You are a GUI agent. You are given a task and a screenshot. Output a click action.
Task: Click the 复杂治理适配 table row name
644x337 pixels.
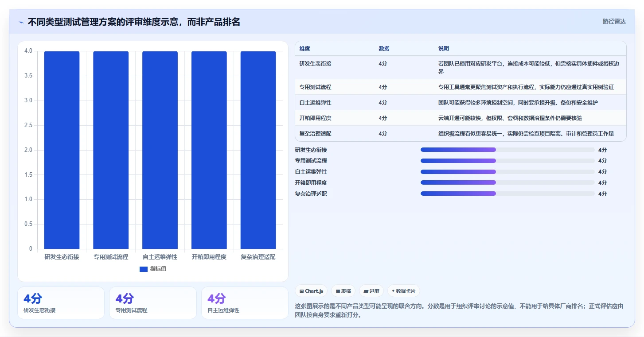[315, 134]
